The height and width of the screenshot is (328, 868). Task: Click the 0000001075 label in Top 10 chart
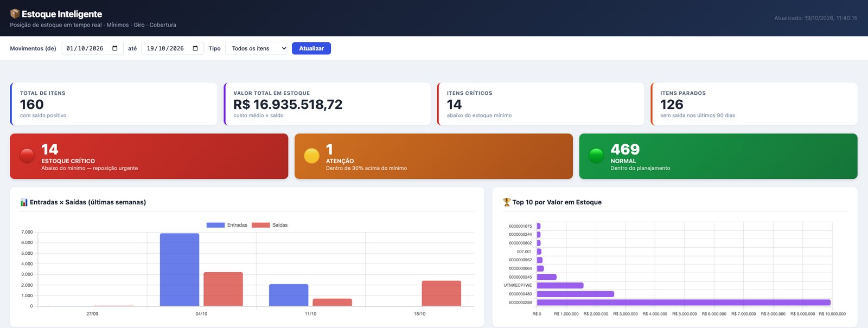[520, 226]
